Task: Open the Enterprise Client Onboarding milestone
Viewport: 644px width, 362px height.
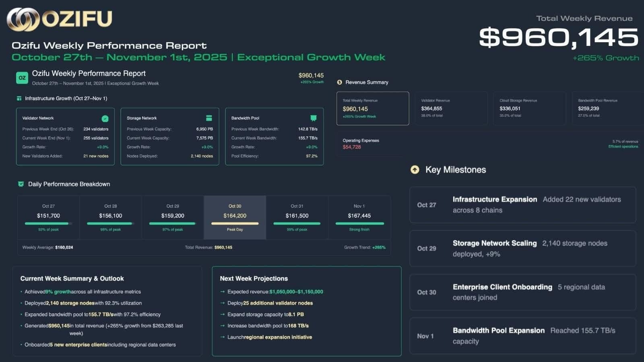Action: coord(522,292)
